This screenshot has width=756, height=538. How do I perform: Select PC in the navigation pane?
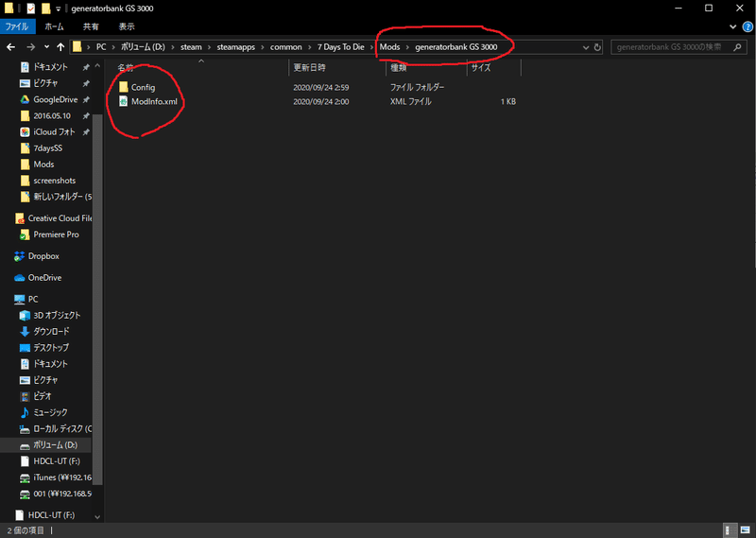32,299
